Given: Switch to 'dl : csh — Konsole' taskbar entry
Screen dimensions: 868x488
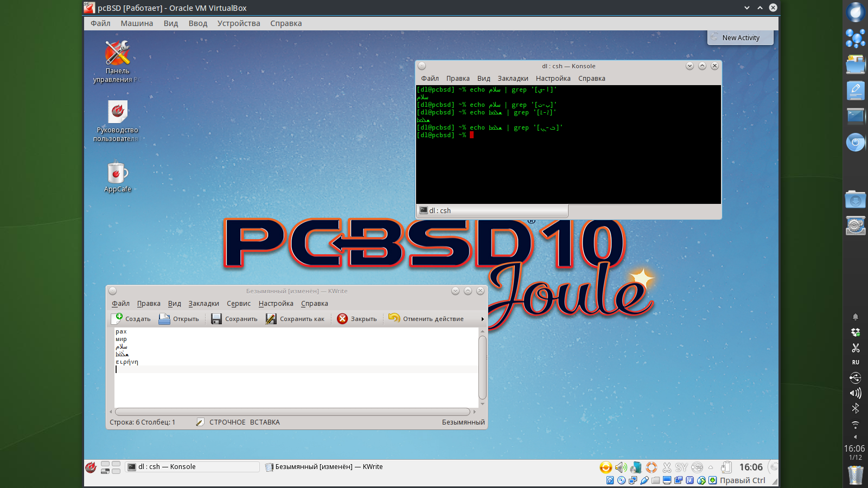Looking at the screenshot, I should click(193, 467).
